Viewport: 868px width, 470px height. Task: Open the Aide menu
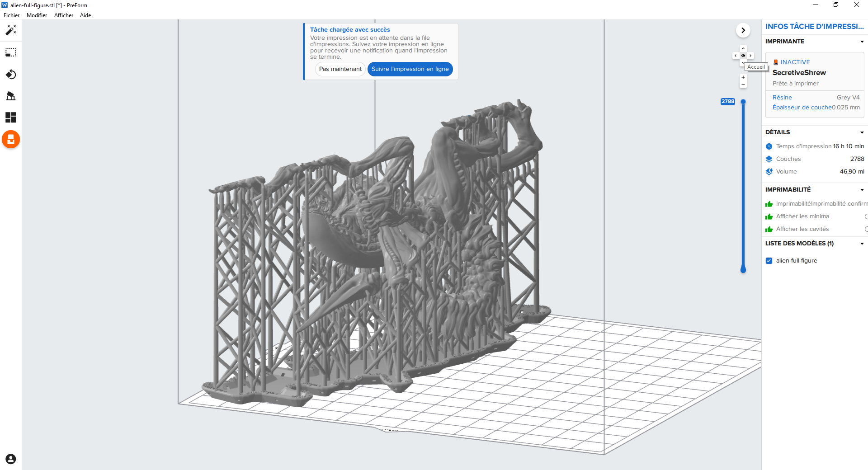coord(85,15)
